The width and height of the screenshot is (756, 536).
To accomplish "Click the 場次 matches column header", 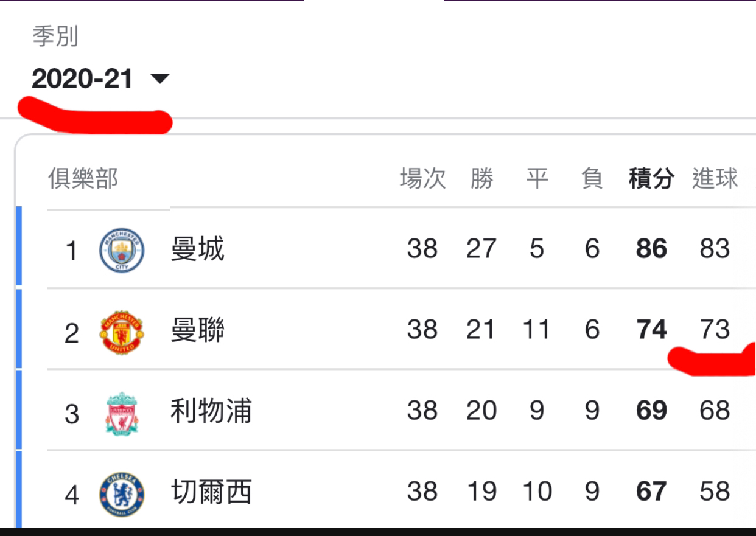I will (422, 179).
